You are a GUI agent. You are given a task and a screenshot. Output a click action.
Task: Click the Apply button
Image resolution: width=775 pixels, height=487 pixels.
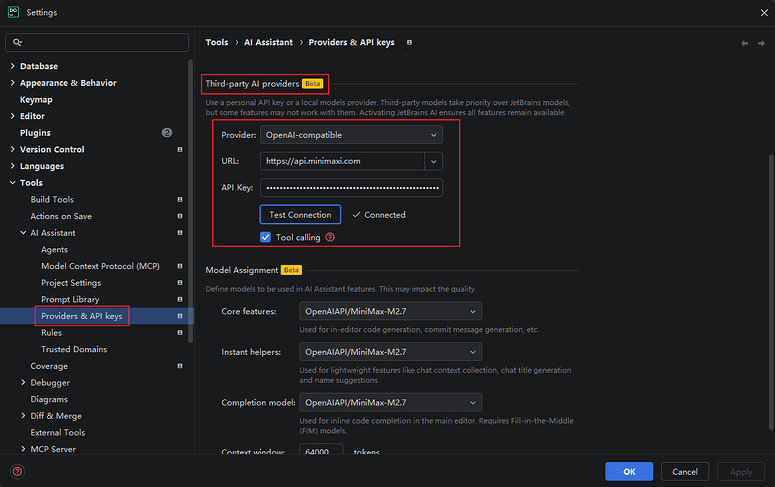coord(741,472)
